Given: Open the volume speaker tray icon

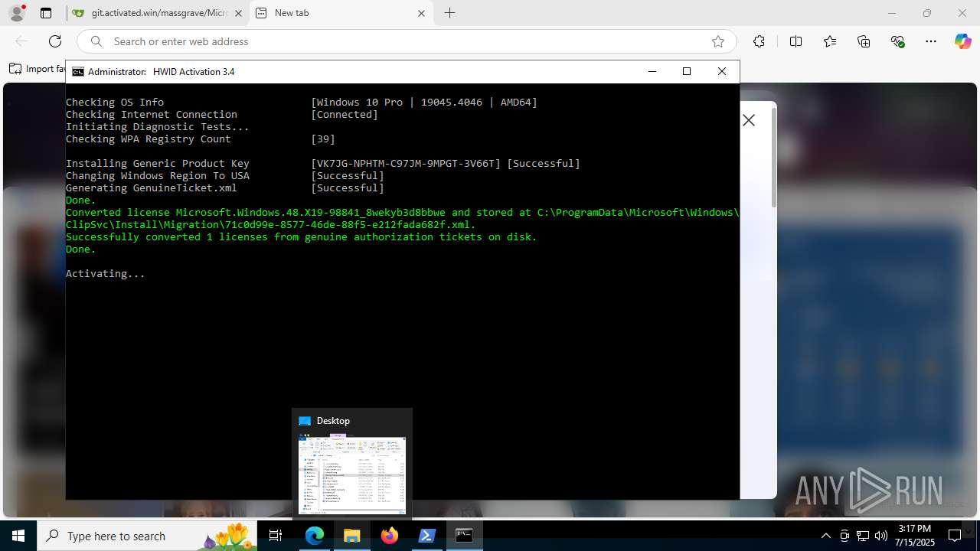Looking at the screenshot, I should pos(881,536).
